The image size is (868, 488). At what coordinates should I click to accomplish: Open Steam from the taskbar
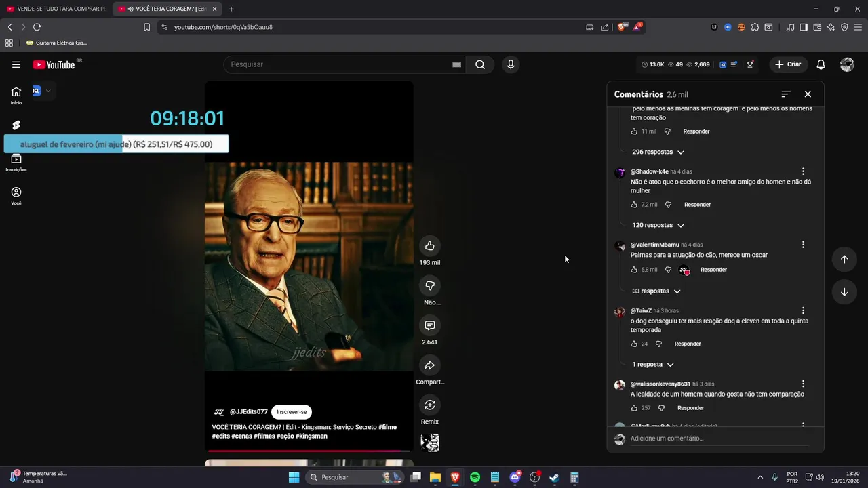coord(554,477)
